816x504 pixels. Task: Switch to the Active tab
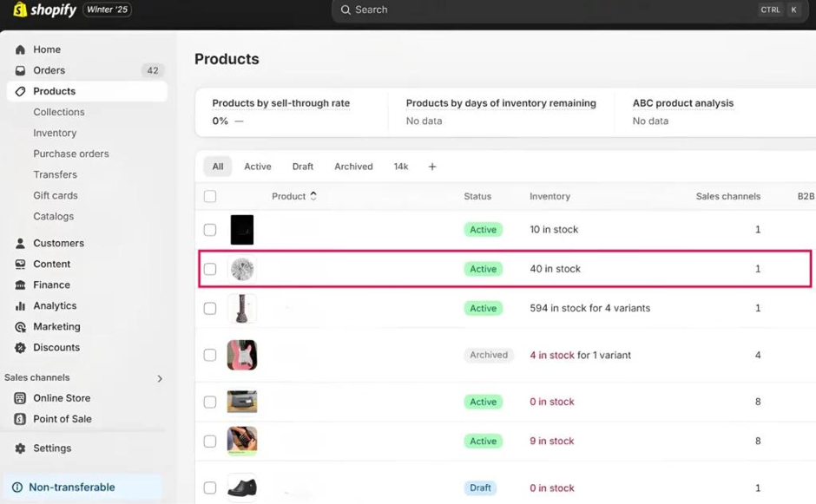point(258,167)
